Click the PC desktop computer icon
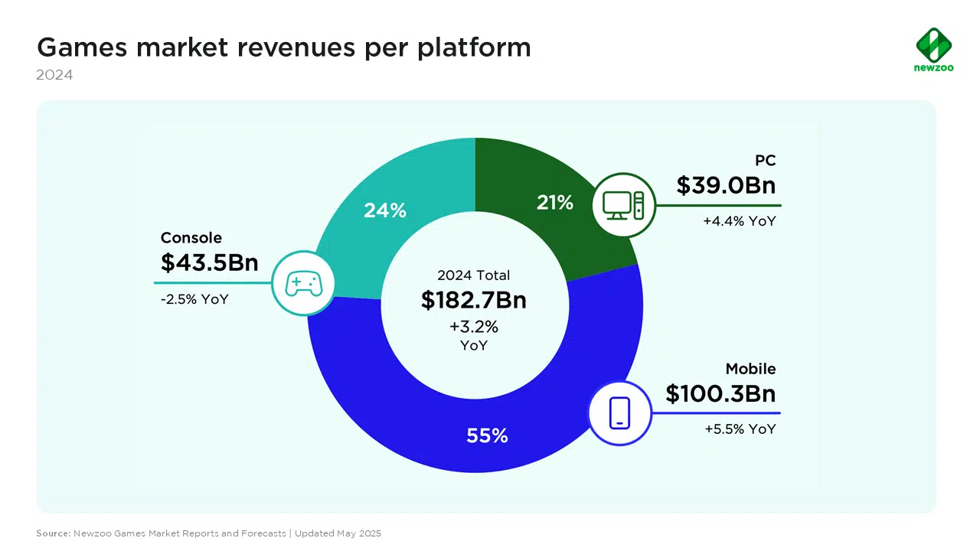The width and height of the screenshot is (980, 551). pos(623,204)
